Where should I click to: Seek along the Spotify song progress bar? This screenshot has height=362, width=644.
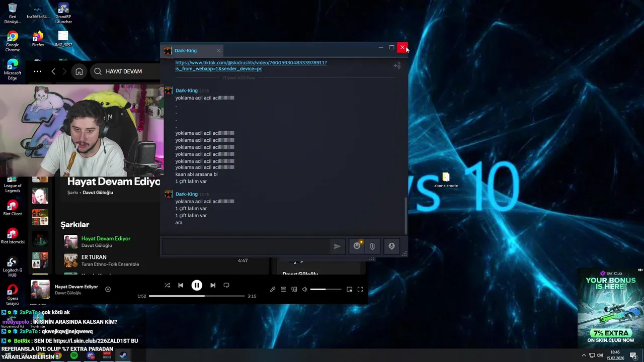pos(196,296)
